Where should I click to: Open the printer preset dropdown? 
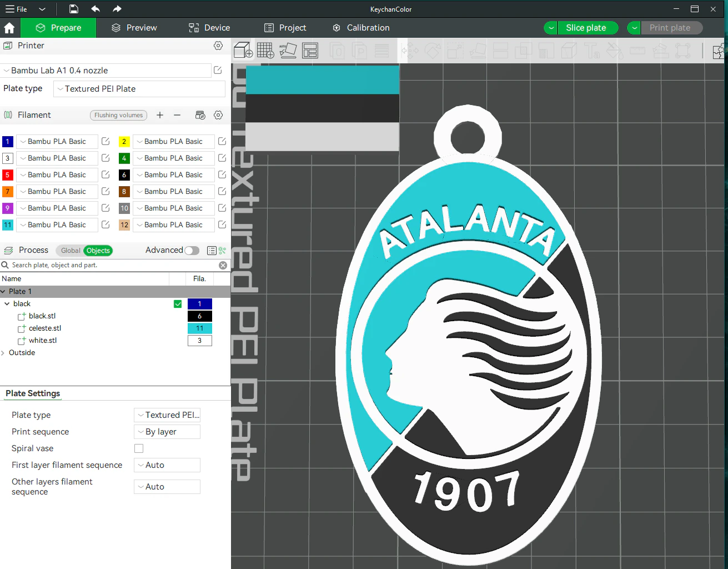click(x=106, y=71)
